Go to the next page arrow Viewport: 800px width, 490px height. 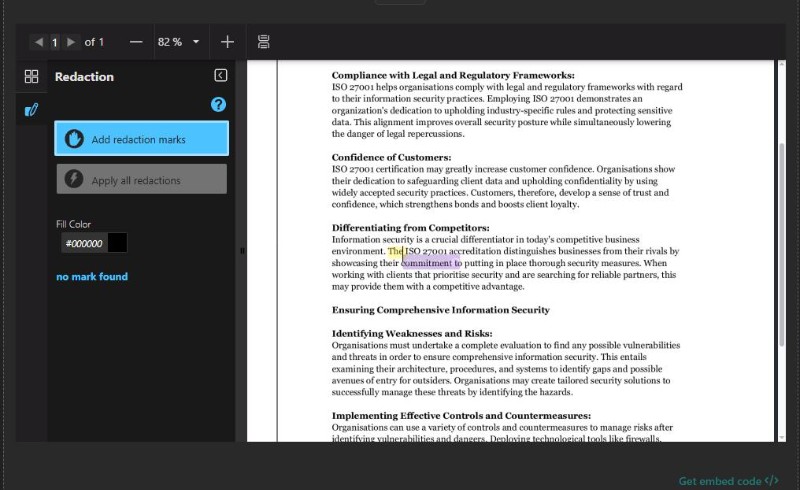click(70, 42)
